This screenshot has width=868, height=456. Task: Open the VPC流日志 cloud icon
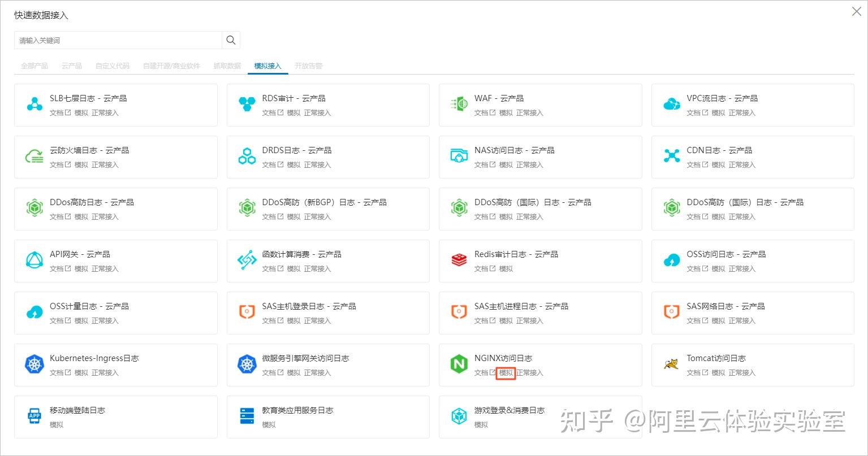(672, 105)
